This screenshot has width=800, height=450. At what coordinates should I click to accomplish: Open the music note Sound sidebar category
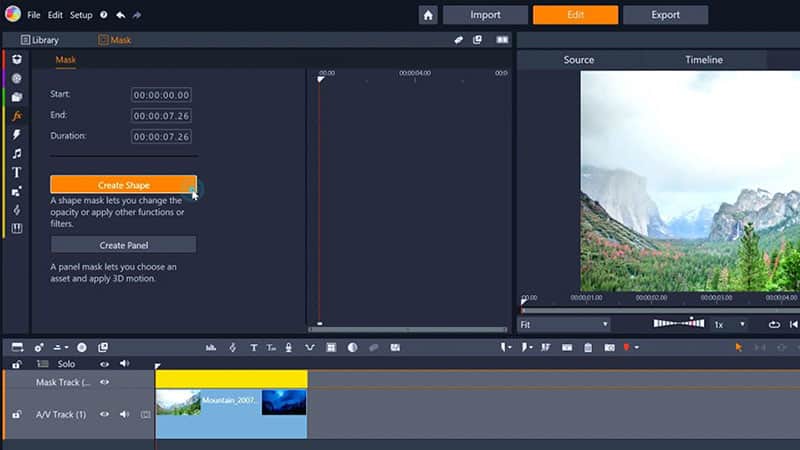click(17, 154)
